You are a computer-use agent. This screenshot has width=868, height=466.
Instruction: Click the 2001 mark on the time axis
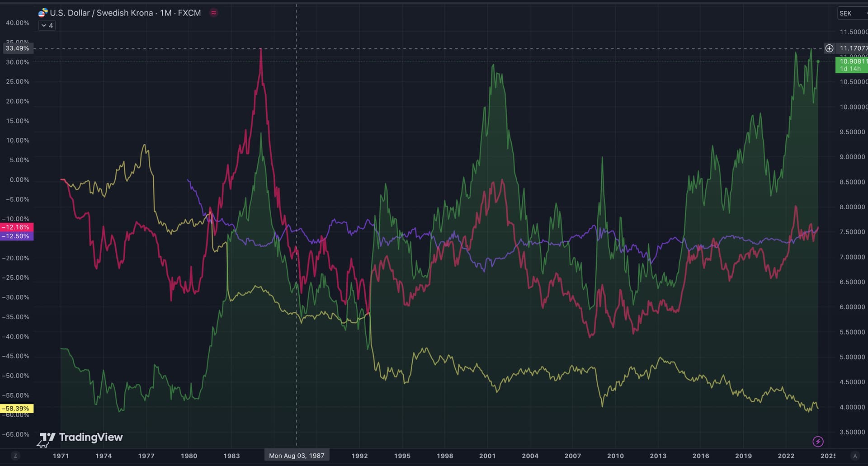click(x=487, y=456)
